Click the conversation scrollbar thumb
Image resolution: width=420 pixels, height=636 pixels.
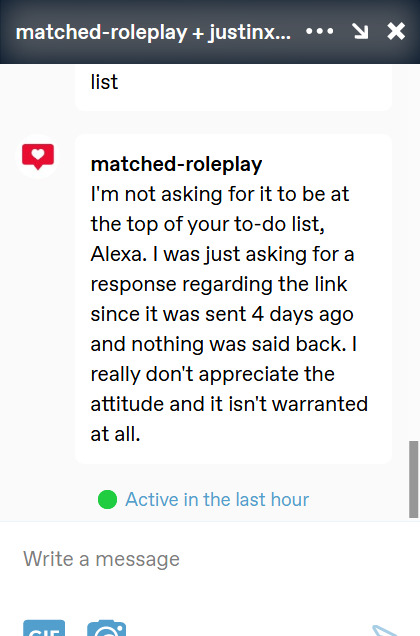pyautogui.click(x=413, y=479)
